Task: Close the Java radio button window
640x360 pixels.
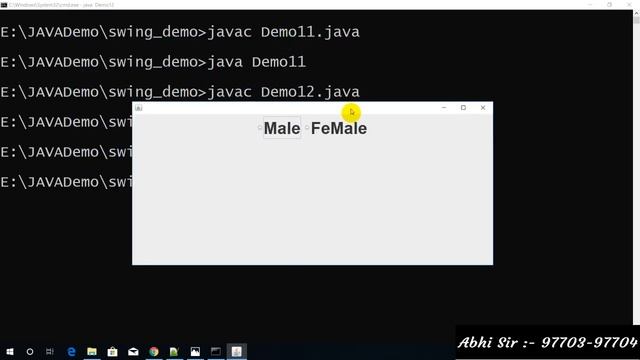Action: 483,108
